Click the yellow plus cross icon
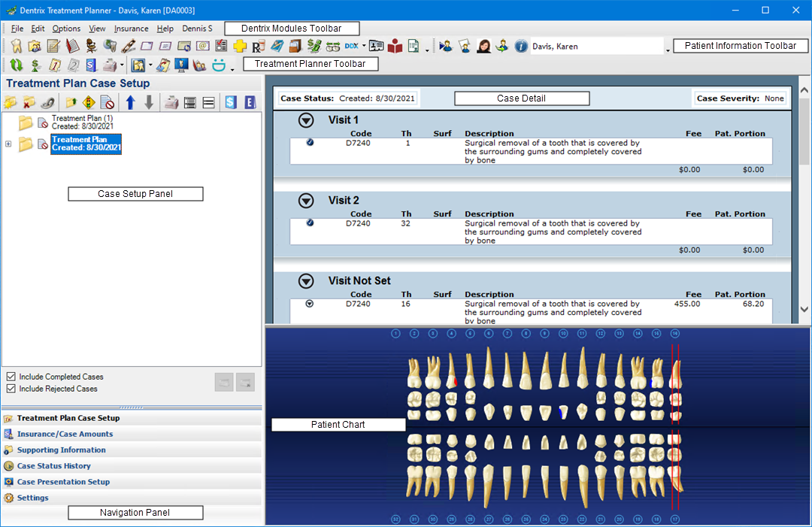 pyautogui.click(x=240, y=46)
